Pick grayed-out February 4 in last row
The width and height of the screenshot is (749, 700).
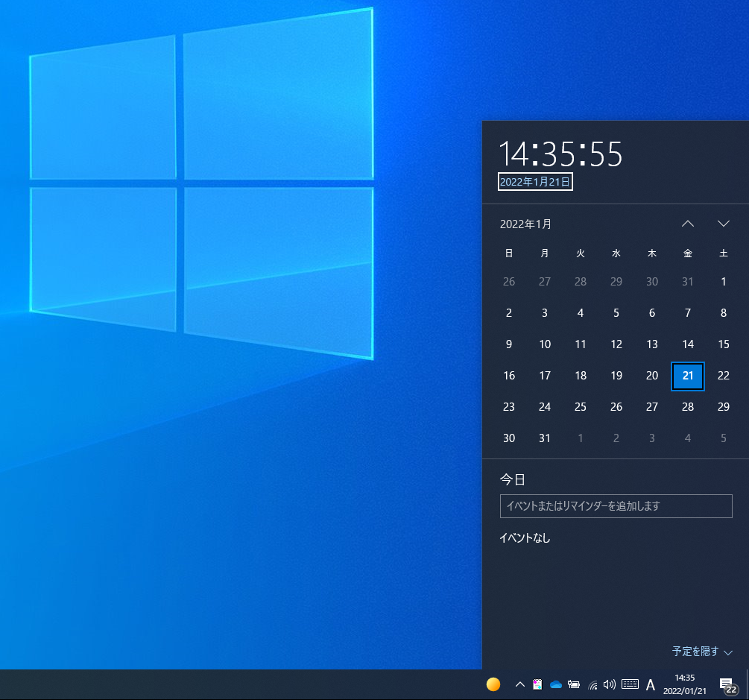tap(688, 438)
